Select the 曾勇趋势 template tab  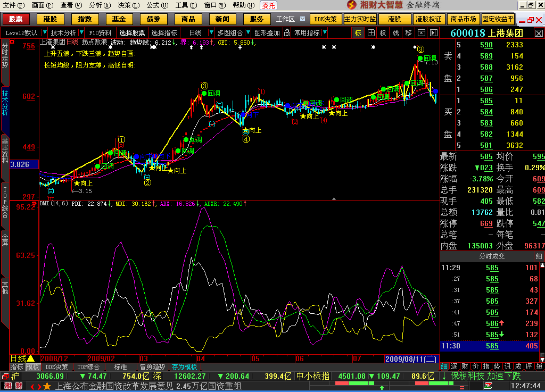click(x=152, y=367)
